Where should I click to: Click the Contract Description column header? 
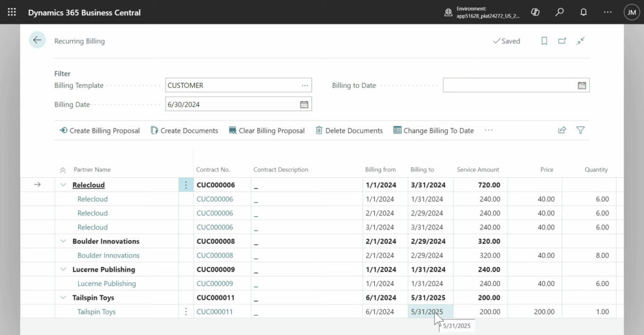280,170
